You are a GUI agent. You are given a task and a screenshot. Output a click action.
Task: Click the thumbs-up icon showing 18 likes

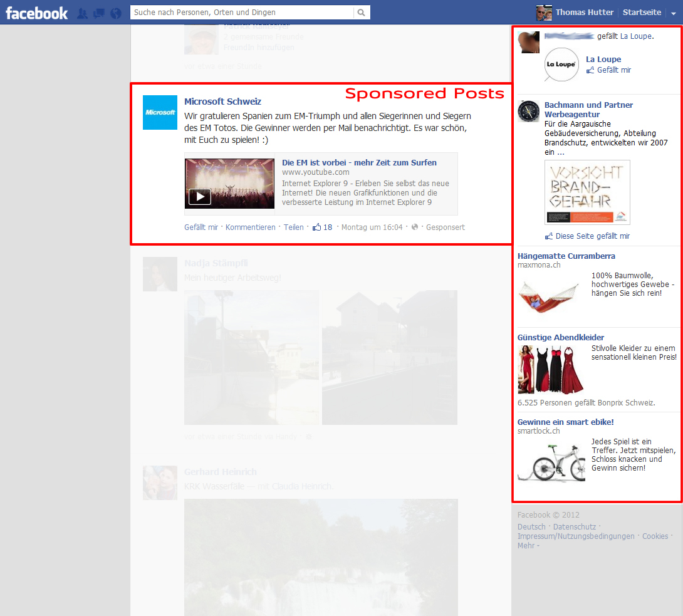(x=317, y=227)
